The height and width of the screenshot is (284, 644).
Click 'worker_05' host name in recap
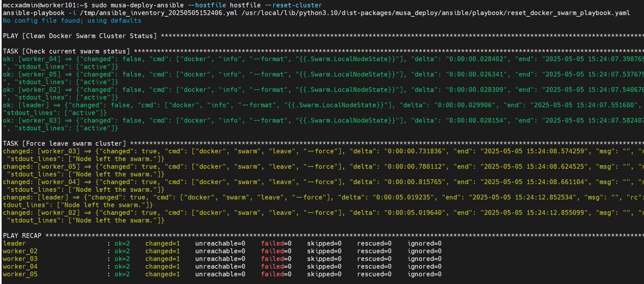(x=20, y=274)
